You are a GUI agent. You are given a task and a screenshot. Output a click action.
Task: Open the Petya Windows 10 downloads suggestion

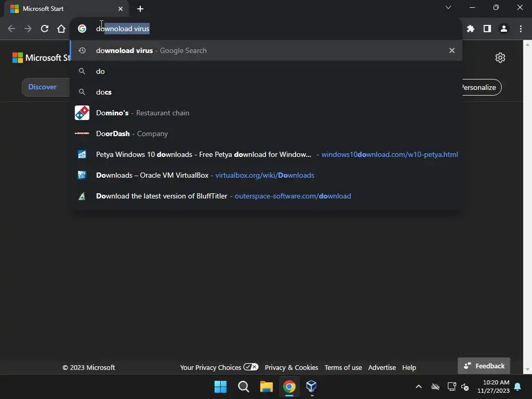click(266, 154)
